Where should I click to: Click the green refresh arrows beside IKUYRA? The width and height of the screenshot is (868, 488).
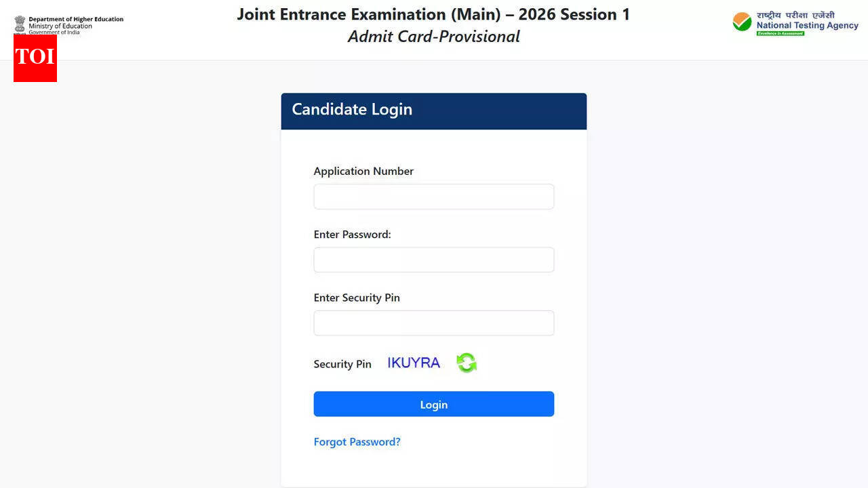(466, 363)
